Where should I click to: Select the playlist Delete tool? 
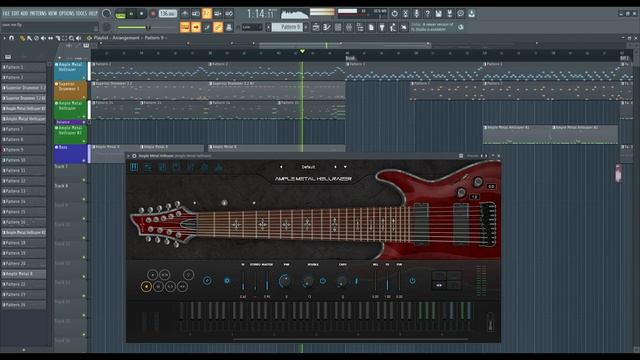36,38
